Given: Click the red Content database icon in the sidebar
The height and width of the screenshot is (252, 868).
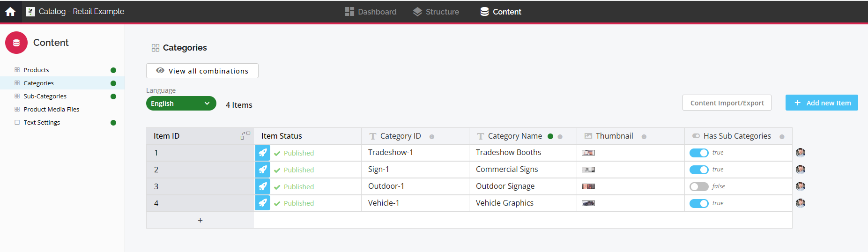Looking at the screenshot, I should 16,43.
